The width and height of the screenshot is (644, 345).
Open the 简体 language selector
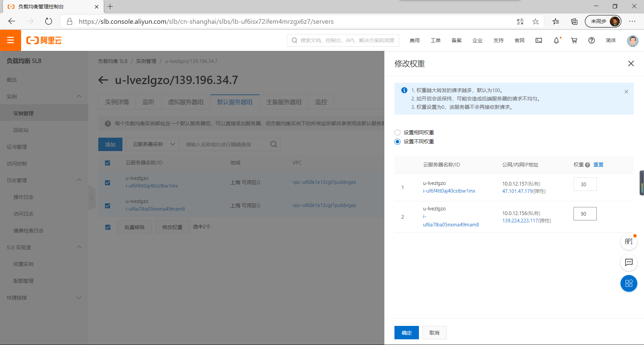point(611,40)
